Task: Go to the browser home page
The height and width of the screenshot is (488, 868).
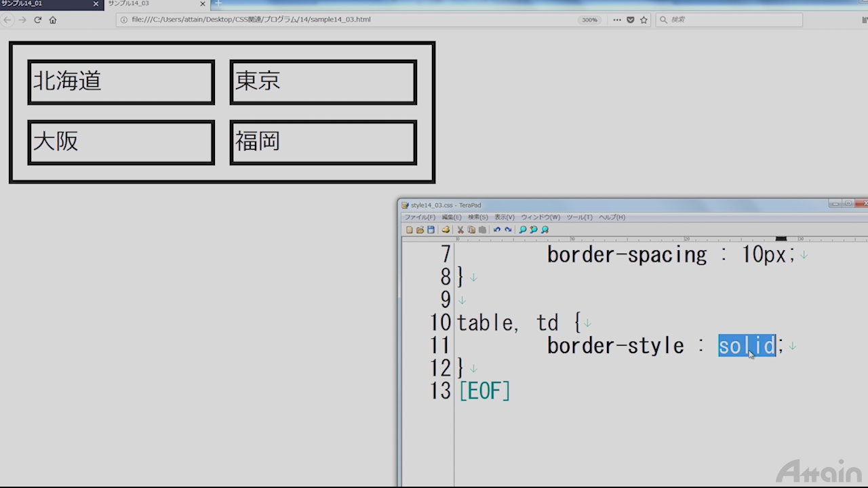Action: coord(53,20)
